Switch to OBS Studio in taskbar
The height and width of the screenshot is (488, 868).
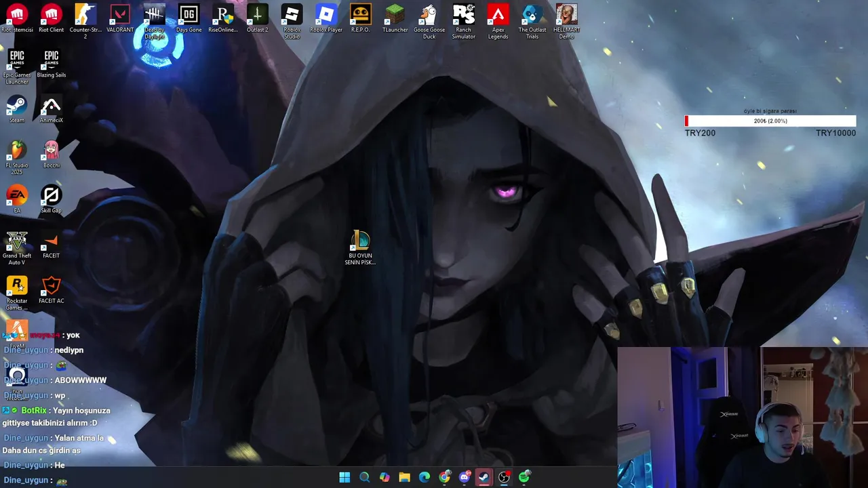pos(504,477)
